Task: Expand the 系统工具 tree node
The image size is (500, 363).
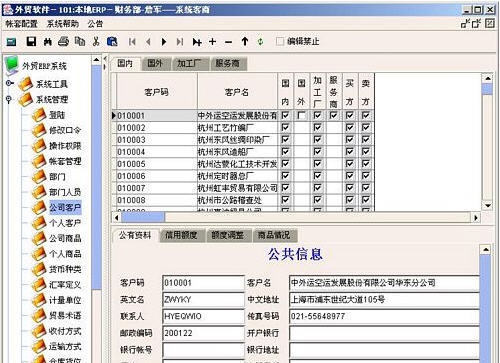Action: 9,83
